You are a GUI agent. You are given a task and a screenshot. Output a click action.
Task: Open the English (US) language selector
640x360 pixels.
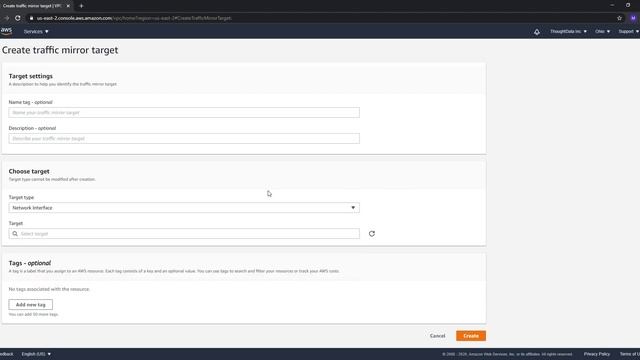[x=36, y=354]
